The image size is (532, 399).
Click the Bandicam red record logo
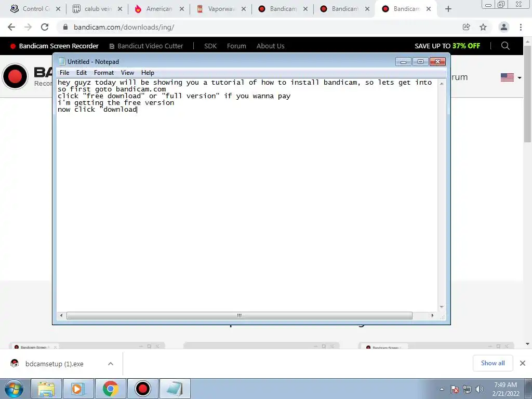(x=15, y=76)
